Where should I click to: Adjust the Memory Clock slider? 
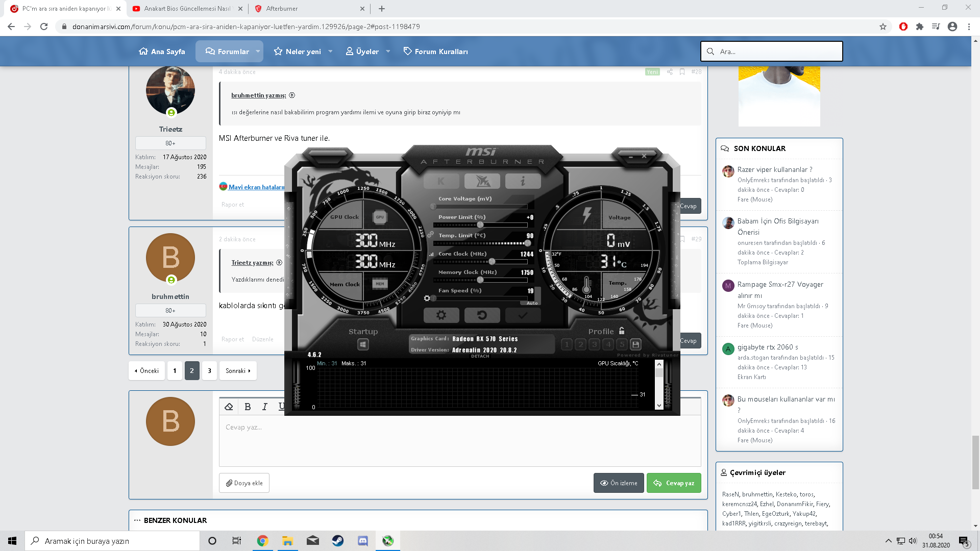pyautogui.click(x=480, y=280)
